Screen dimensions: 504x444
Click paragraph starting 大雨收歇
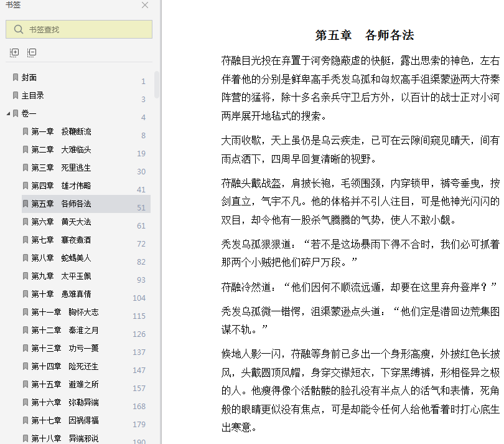(x=360, y=149)
